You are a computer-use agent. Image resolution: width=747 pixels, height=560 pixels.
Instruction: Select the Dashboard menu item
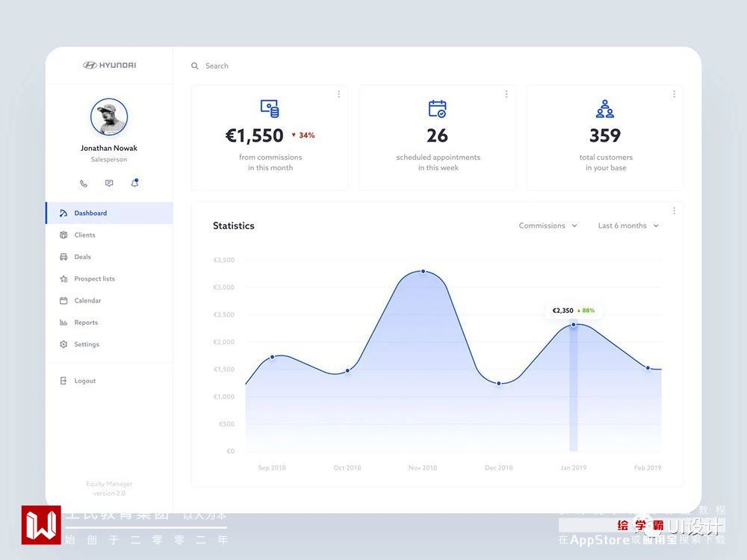point(110,213)
